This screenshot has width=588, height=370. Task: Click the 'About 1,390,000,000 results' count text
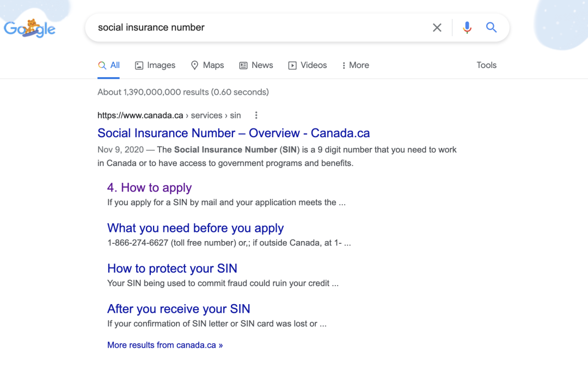(183, 92)
